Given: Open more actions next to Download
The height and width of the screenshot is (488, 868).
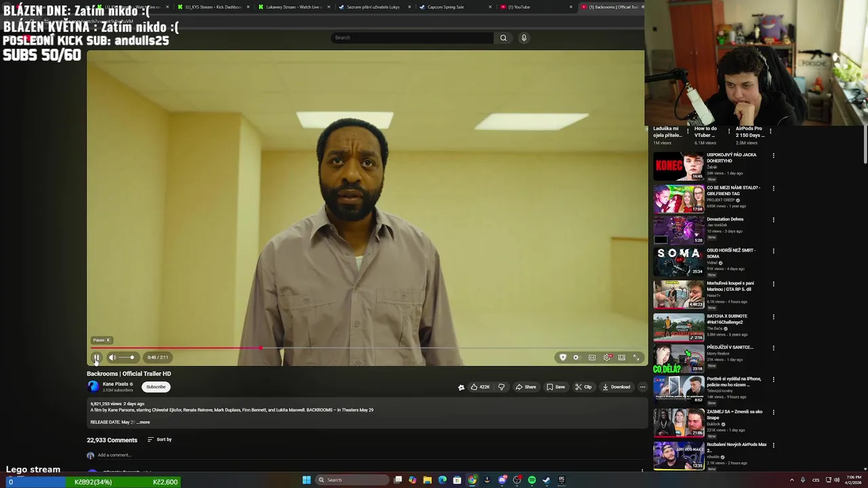Looking at the screenshot, I should [642, 387].
